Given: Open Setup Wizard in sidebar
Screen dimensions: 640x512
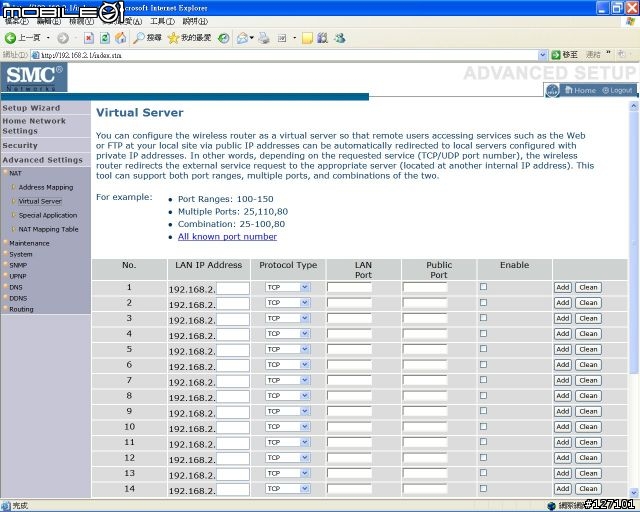Looking at the screenshot, I should (31, 108).
